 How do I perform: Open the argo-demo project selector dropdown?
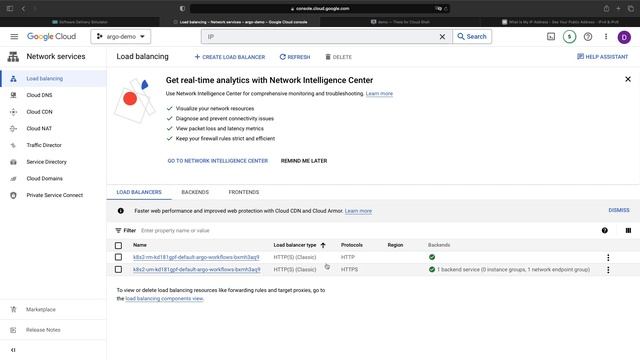[121, 37]
